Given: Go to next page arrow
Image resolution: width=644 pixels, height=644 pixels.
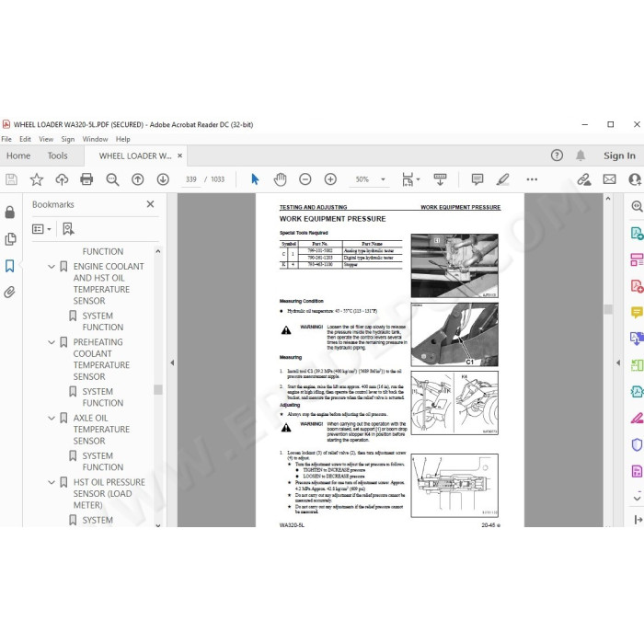Looking at the screenshot, I should pos(163,179).
